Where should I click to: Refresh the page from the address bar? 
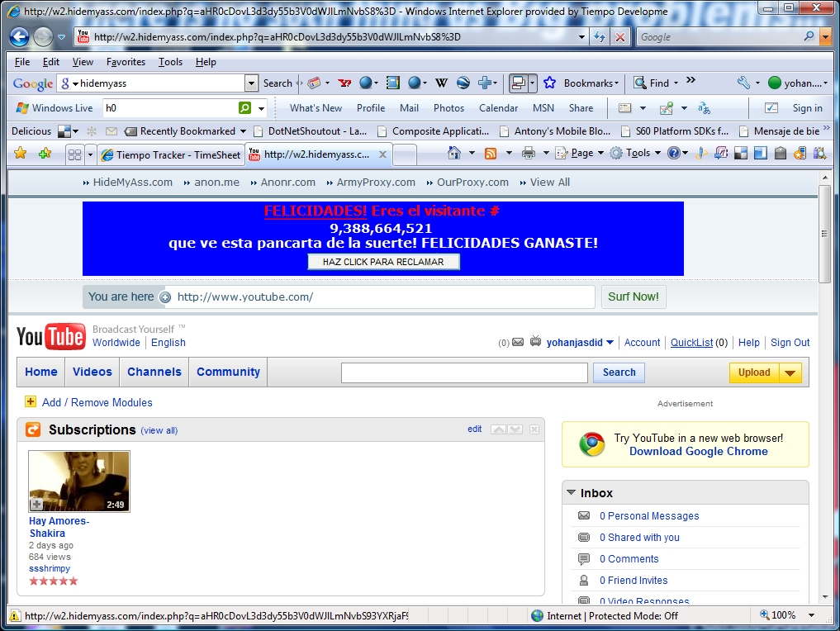[x=600, y=37]
